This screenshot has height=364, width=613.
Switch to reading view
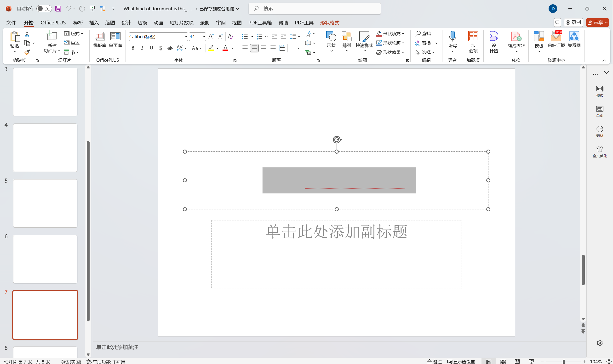coord(517,361)
